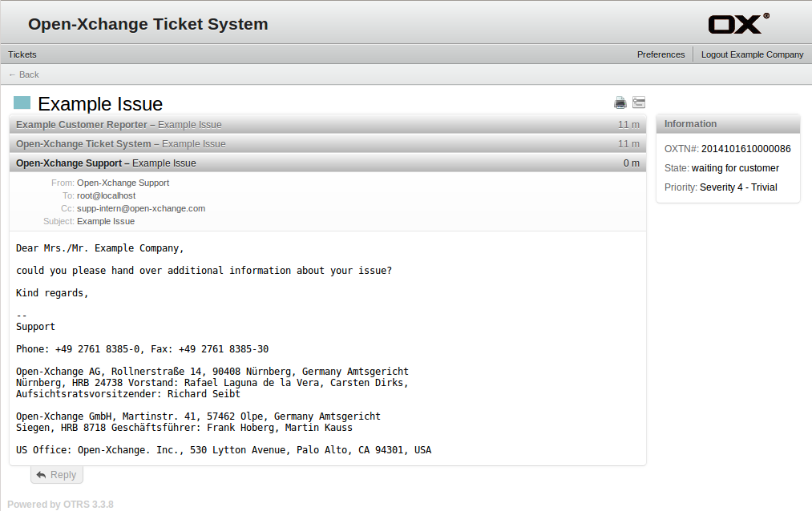Click the 'Powered by OTRS 3.3.8' footer text

point(60,505)
